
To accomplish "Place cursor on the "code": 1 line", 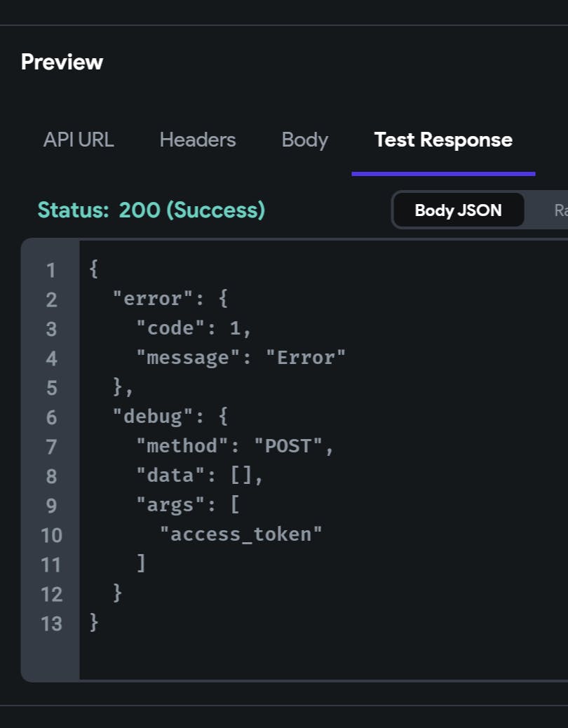I will point(194,328).
